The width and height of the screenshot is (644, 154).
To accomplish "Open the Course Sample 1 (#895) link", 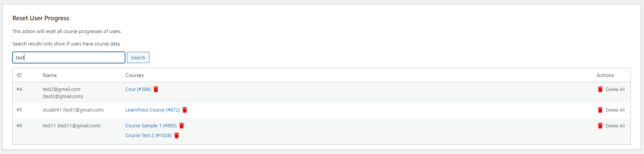I will [151, 126].
